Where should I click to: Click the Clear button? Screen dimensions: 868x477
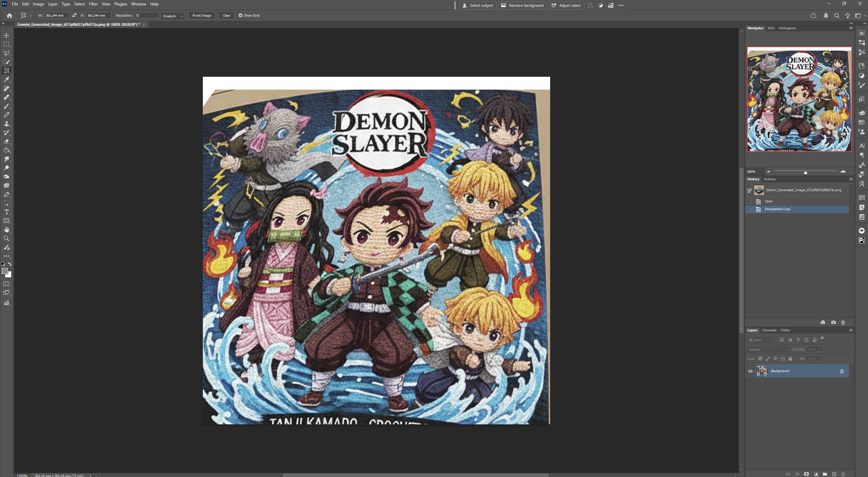(226, 16)
